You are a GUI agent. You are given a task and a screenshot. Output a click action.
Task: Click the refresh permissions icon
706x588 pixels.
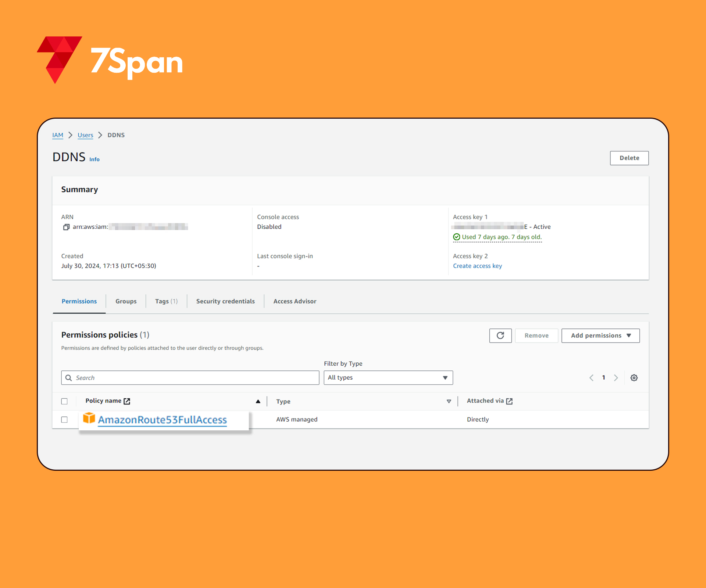(x=500, y=335)
